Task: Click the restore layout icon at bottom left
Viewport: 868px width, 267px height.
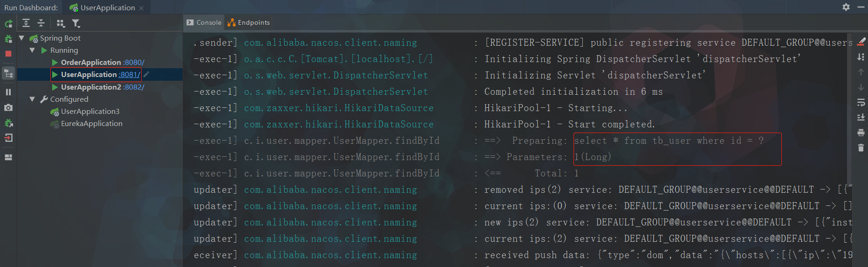Action: (8, 157)
